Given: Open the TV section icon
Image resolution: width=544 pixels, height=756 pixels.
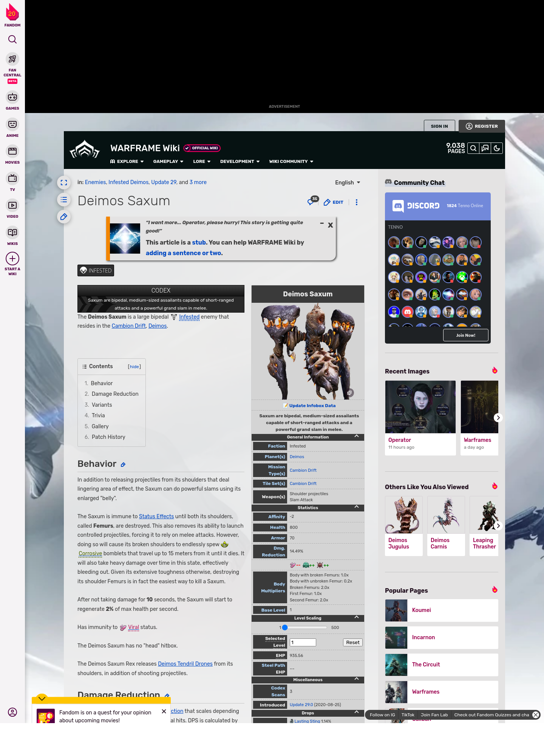Looking at the screenshot, I should point(12,178).
